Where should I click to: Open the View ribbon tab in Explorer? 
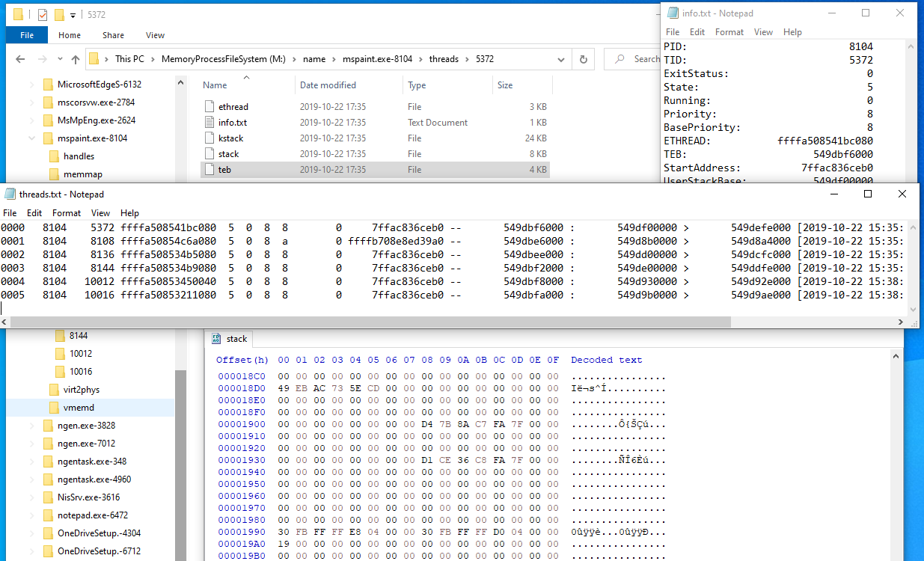[155, 35]
